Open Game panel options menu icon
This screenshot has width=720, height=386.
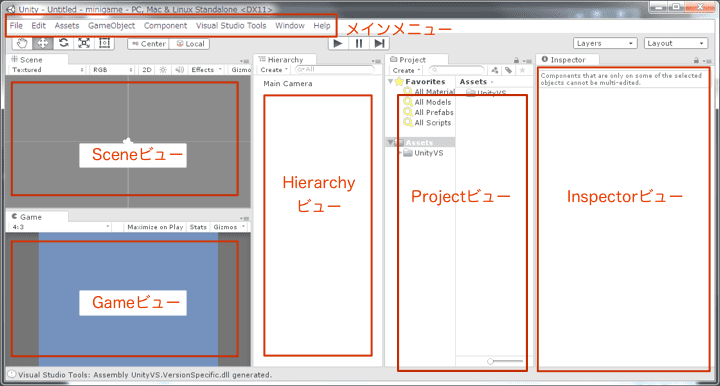pos(244,218)
